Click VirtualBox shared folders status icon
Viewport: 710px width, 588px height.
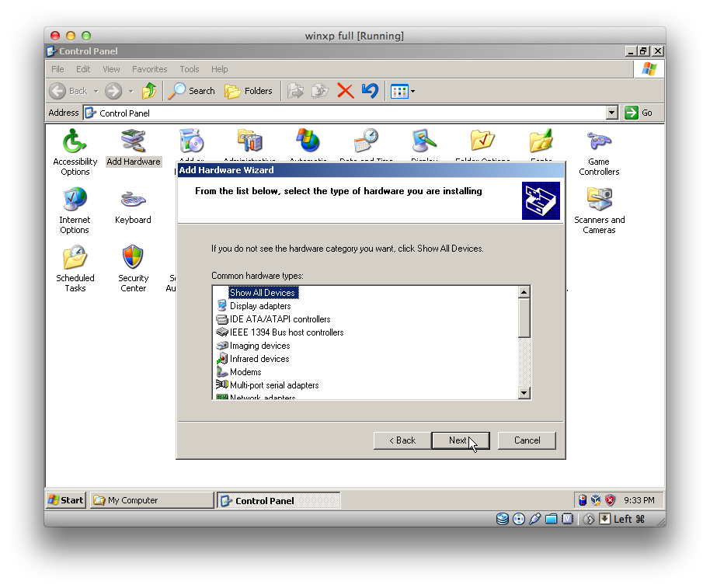[x=551, y=519]
